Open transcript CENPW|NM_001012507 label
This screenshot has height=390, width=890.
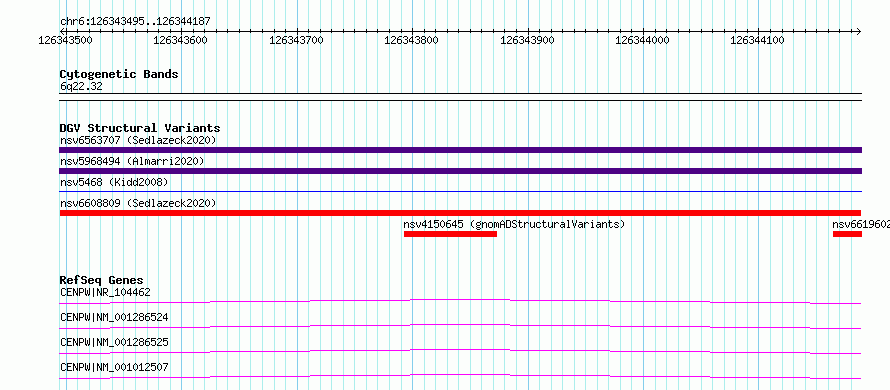[114, 367]
